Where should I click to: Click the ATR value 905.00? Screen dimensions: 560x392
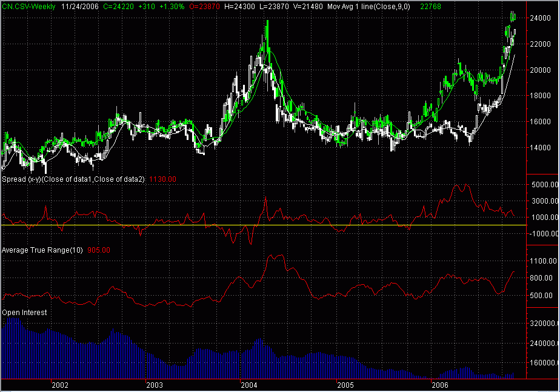[x=99, y=250]
